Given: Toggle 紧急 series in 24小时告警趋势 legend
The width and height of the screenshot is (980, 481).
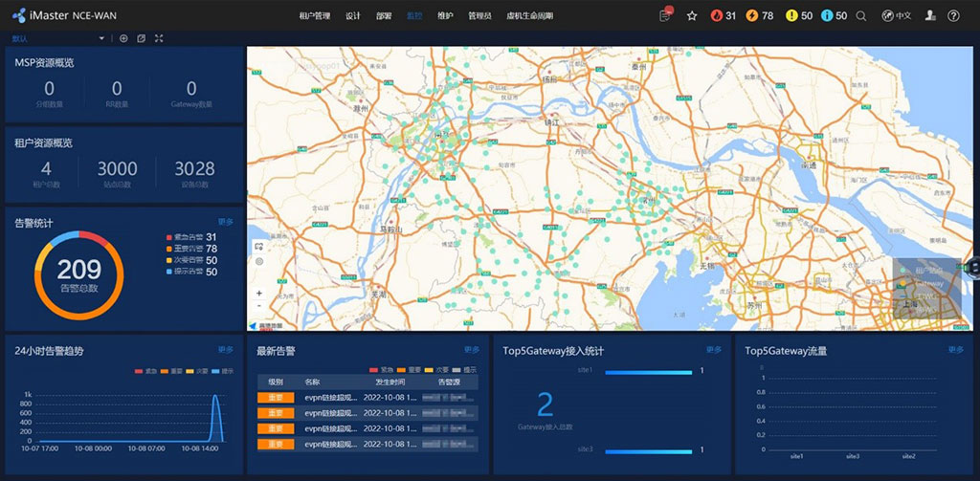Looking at the screenshot, I should (145, 370).
